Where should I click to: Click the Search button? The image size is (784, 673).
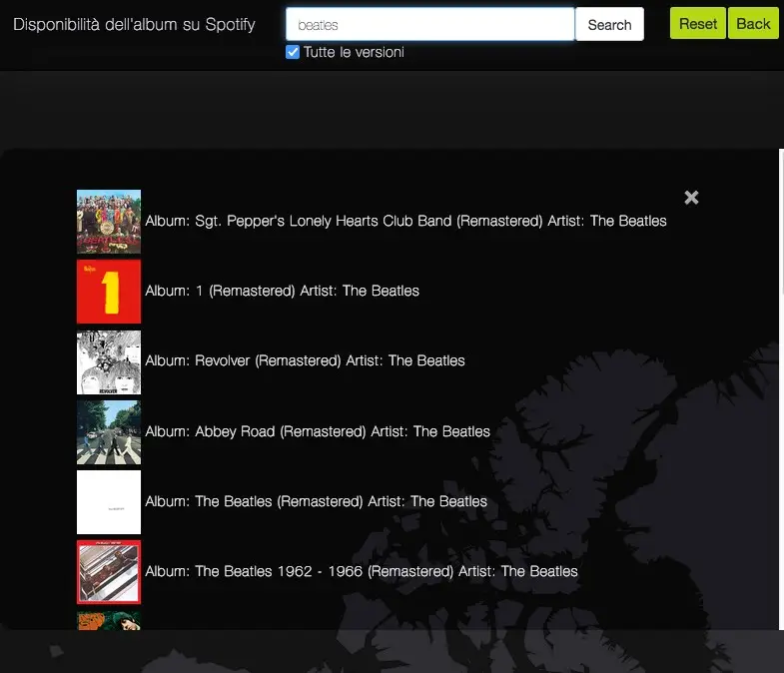tap(609, 24)
